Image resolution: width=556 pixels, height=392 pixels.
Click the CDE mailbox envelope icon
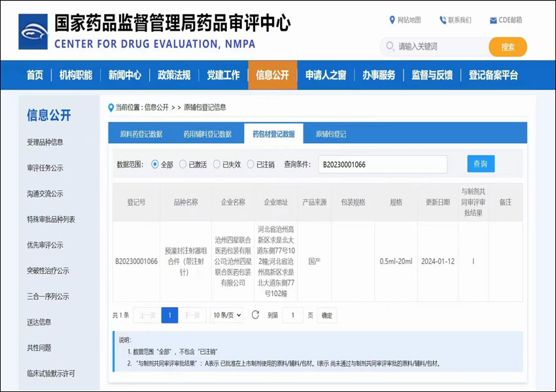point(493,20)
